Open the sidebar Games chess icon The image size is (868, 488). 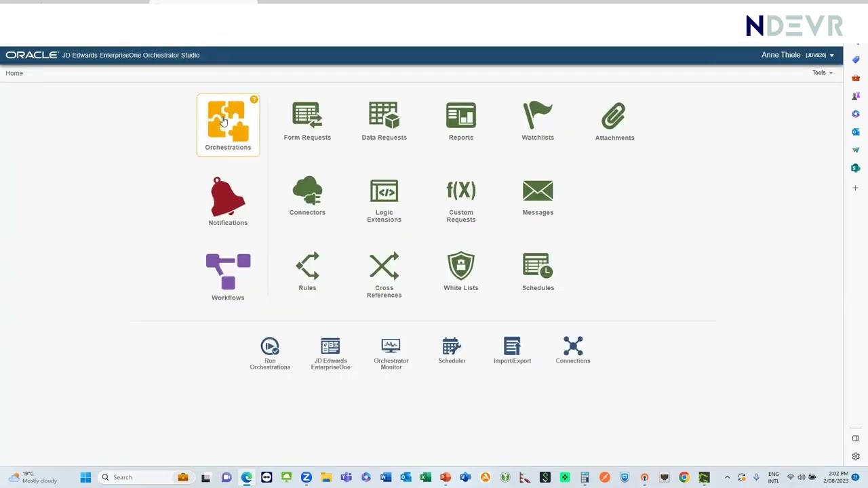click(856, 96)
